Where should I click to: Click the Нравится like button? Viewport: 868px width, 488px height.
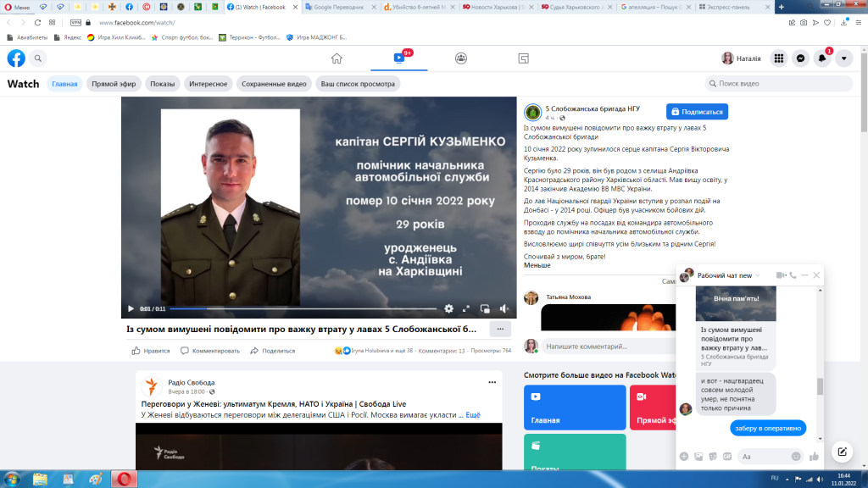coord(151,351)
